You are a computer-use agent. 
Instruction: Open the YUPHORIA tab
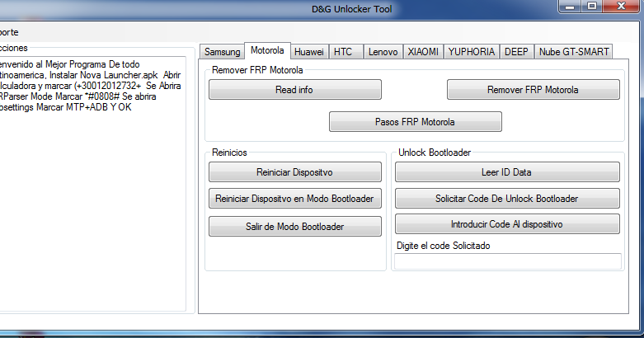coord(471,52)
